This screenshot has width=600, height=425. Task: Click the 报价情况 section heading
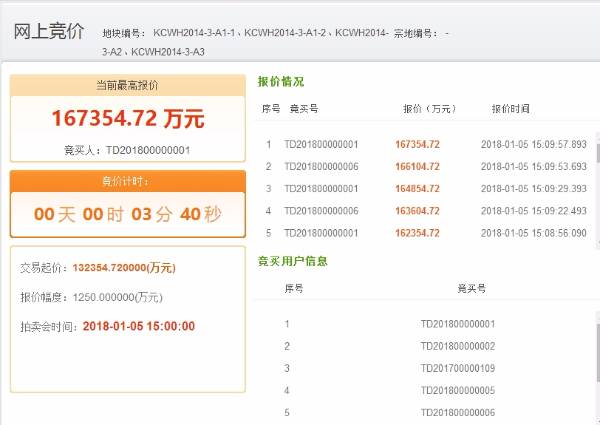pos(280,81)
